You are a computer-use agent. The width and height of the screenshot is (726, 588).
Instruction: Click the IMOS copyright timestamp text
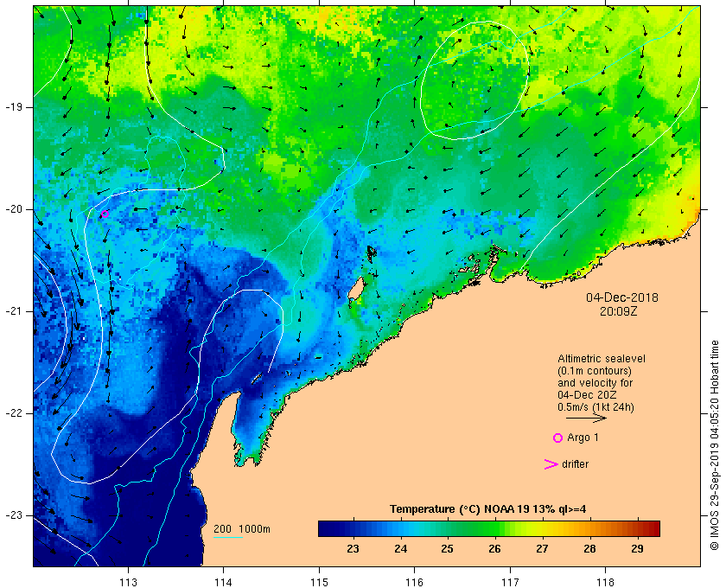tap(714, 445)
